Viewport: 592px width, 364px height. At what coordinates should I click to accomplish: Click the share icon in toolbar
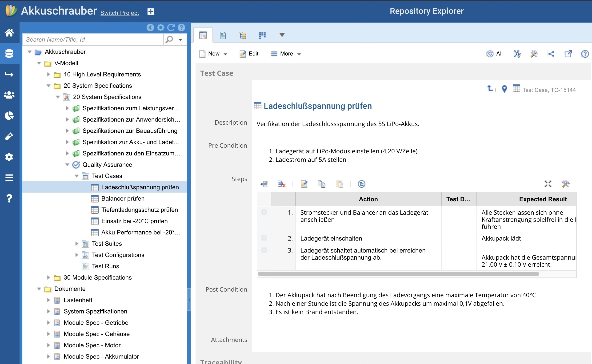tap(551, 54)
